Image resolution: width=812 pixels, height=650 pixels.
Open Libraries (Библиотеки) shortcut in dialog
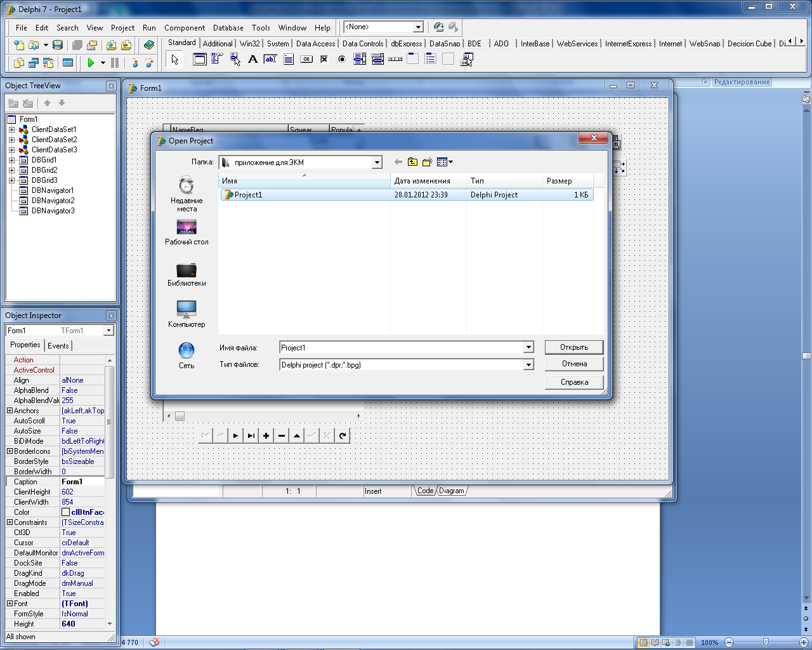(x=187, y=274)
